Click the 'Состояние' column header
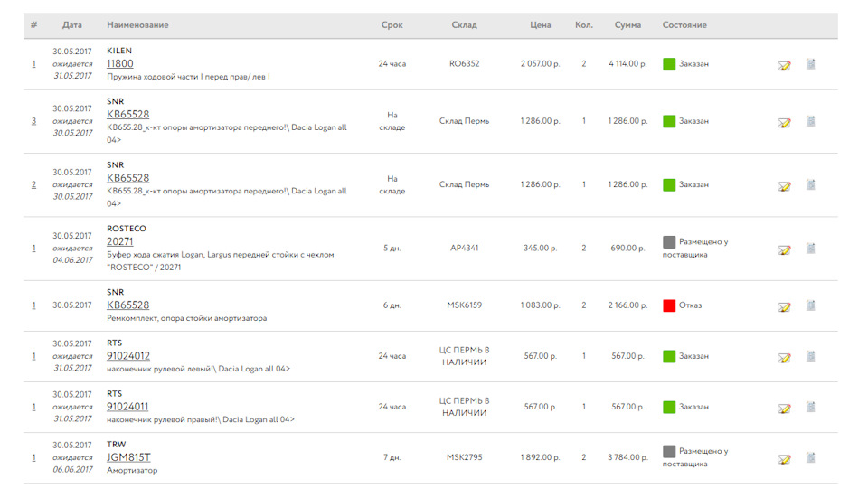The width and height of the screenshot is (868, 498). coord(684,25)
